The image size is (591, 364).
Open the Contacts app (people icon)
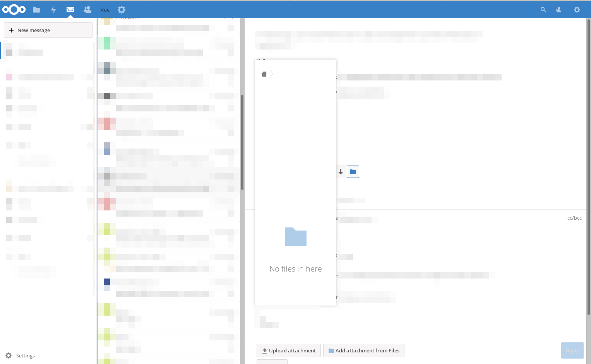pos(87,9)
